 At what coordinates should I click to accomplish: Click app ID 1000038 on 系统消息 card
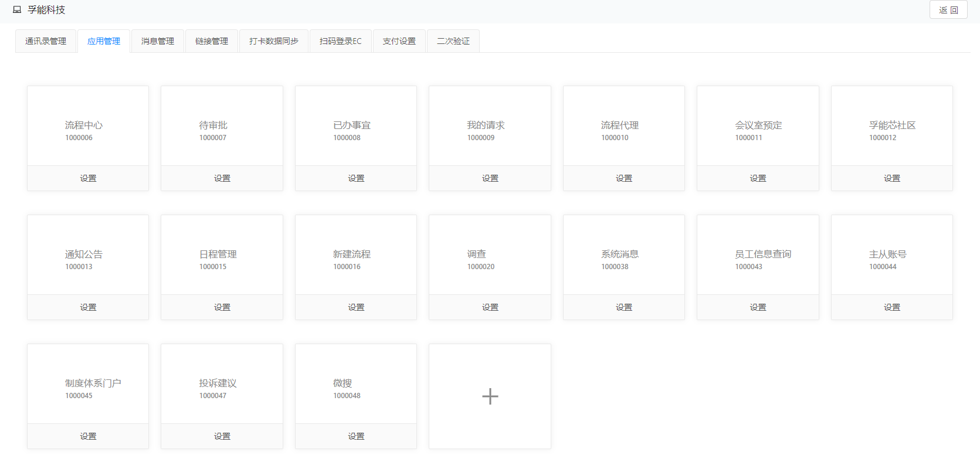(x=615, y=267)
